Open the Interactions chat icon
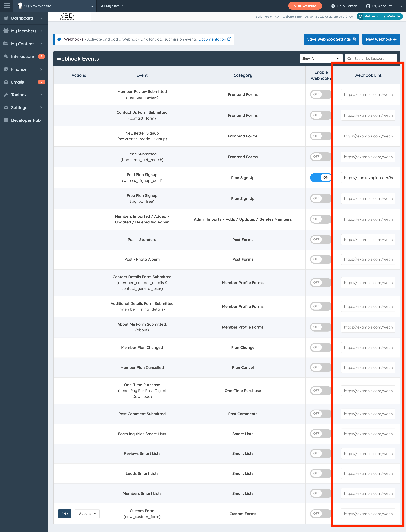 coord(6,56)
